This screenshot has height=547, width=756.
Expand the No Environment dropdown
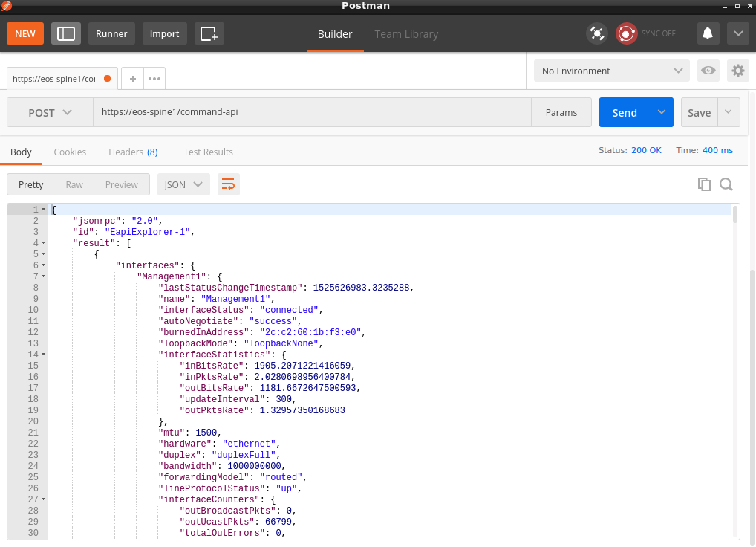click(611, 71)
